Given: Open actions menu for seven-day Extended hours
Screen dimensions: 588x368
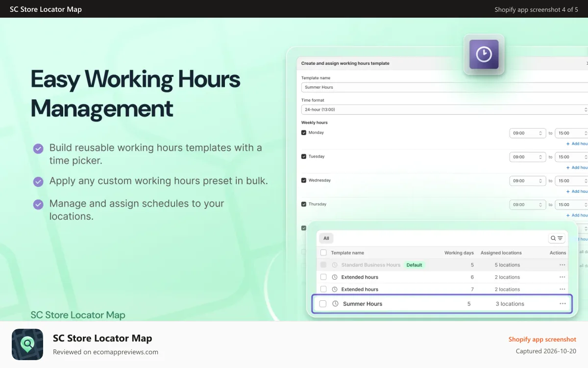Looking at the screenshot, I should [x=562, y=289].
